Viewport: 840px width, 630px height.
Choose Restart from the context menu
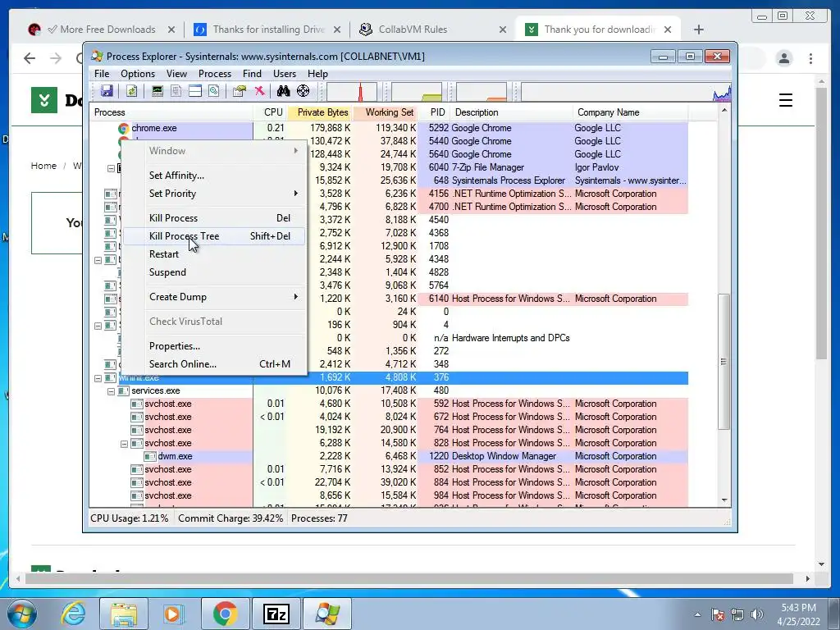click(x=214, y=254)
